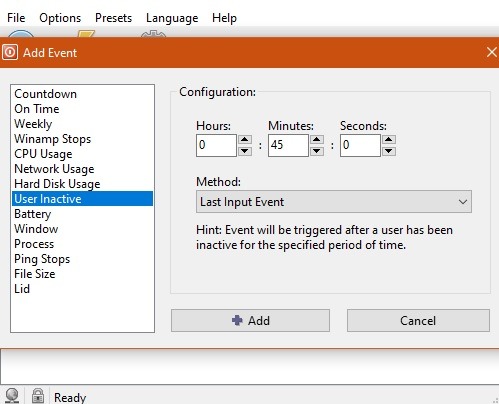Click the Add button

[x=250, y=321]
